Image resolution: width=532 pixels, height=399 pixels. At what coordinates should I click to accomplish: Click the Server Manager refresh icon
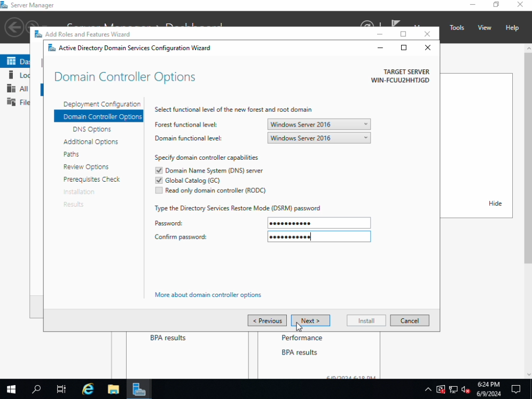tap(367, 25)
